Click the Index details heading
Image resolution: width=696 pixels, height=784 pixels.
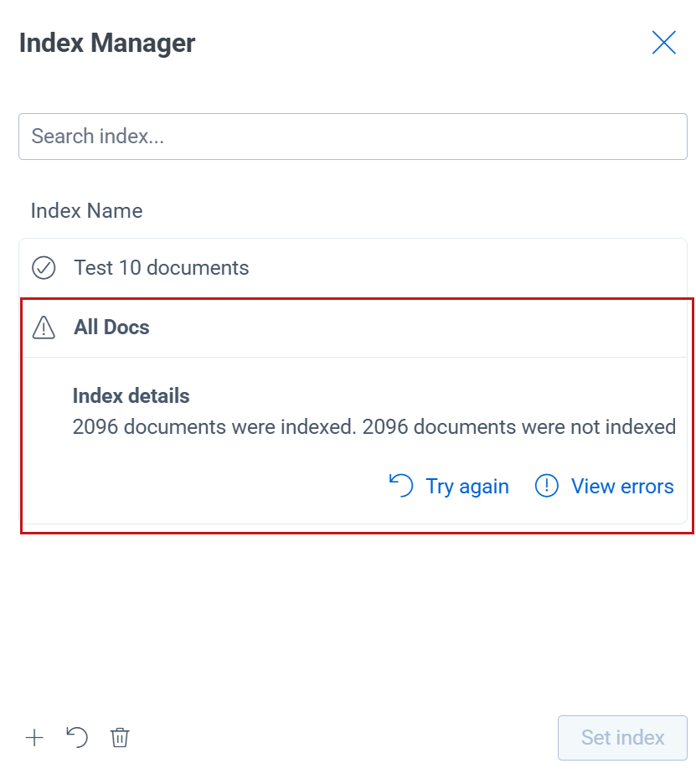(131, 395)
